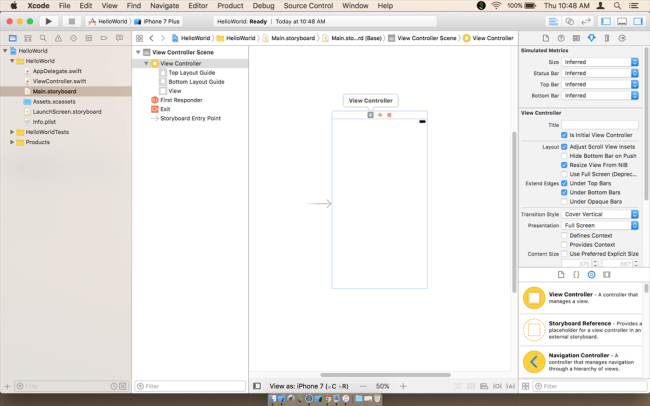
Task: Open the Identity inspector icon
Action: point(576,38)
